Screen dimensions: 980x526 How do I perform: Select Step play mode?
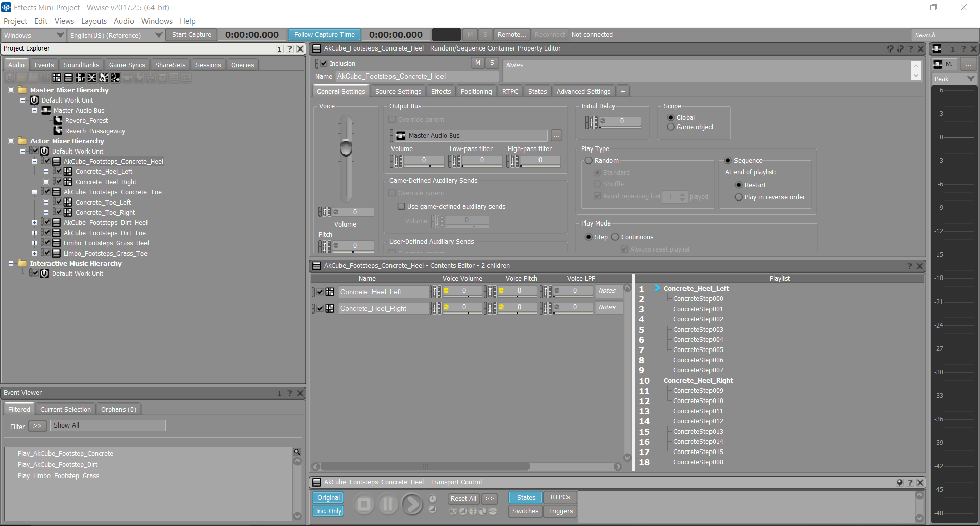(x=589, y=237)
